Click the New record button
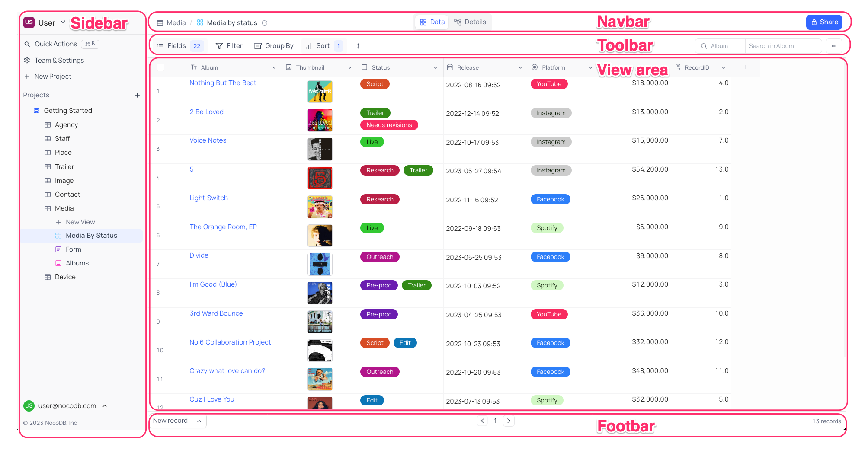The image size is (868, 450). pyautogui.click(x=170, y=421)
